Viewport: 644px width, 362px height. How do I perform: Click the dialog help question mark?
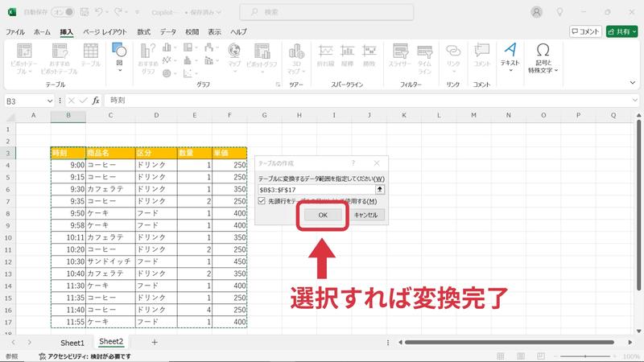tap(353, 163)
